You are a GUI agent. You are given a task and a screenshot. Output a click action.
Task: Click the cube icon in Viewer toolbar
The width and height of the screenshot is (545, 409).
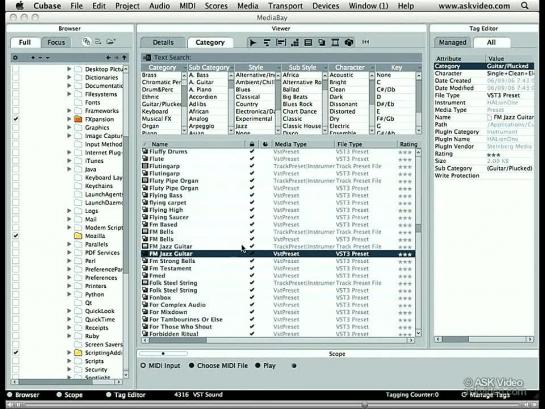[x=349, y=42]
